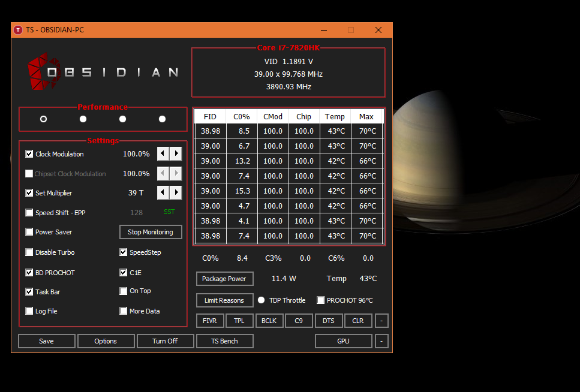Screen dimensions: 580x392
Task: Click the Turn Off button
Action: [165, 341]
